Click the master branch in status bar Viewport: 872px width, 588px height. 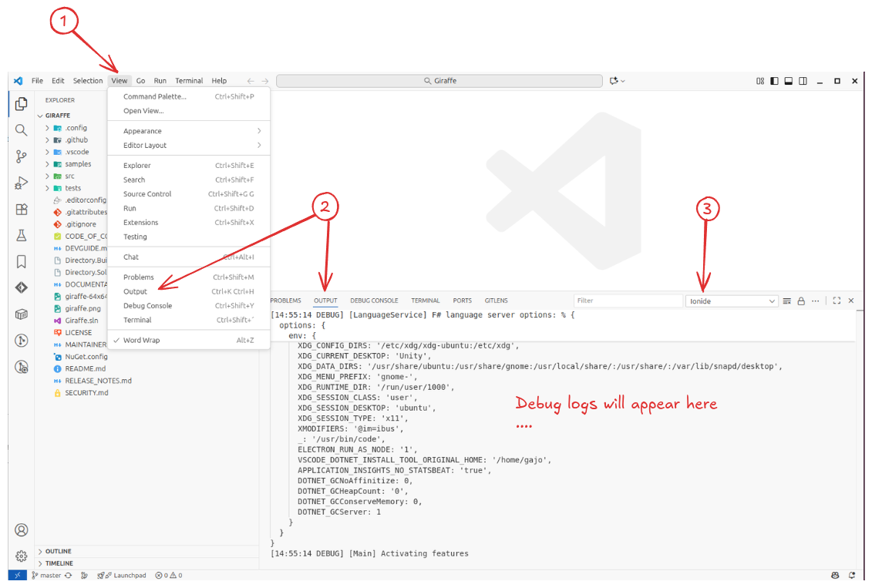50,576
